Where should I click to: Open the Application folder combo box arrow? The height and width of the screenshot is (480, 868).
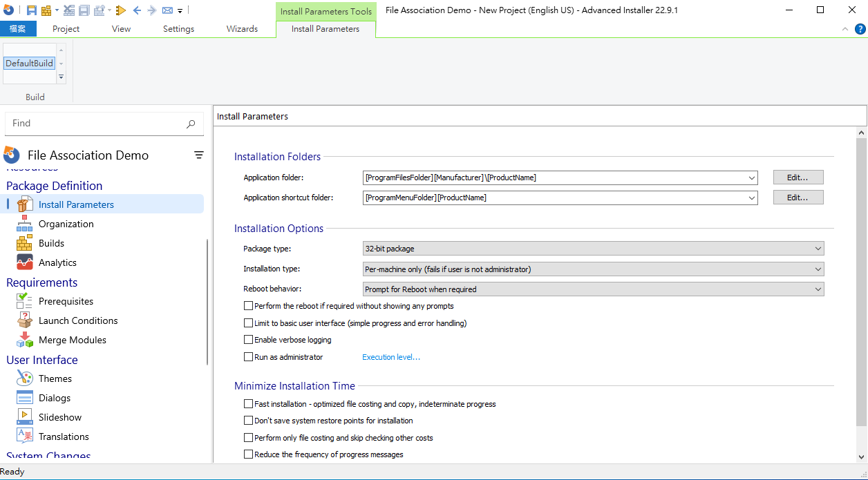pyautogui.click(x=752, y=178)
